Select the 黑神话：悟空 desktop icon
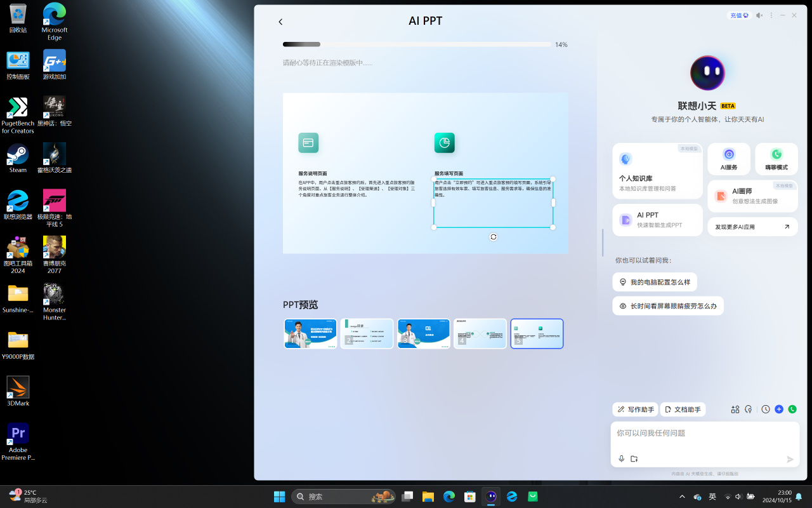This screenshot has height=508, width=812. point(55,111)
